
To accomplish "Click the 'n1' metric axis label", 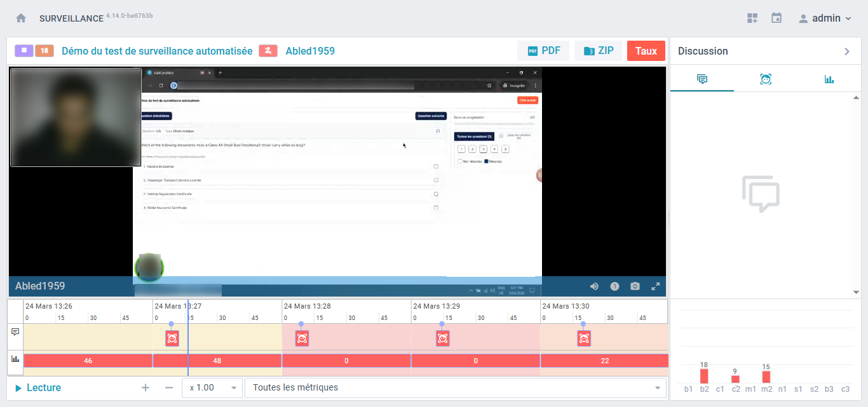I will (782, 389).
